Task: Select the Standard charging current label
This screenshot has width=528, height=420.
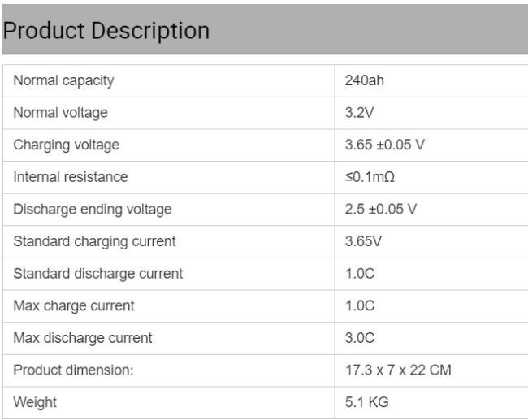Action: point(94,242)
